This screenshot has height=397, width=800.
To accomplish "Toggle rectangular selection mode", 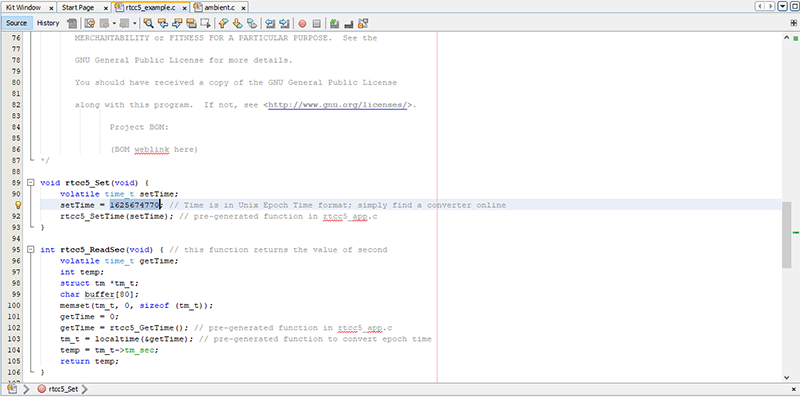I will coord(206,23).
